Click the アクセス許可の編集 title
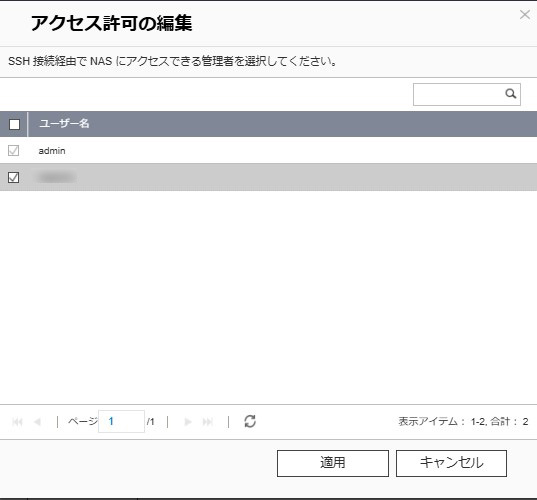The image size is (537, 500). tap(112, 23)
